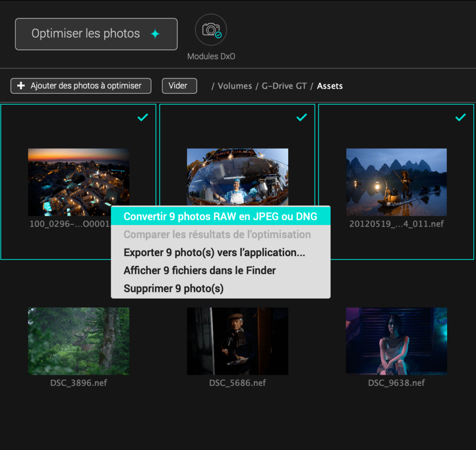476x450 pixels.
Task: Click the Vider button
Action: [179, 86]
